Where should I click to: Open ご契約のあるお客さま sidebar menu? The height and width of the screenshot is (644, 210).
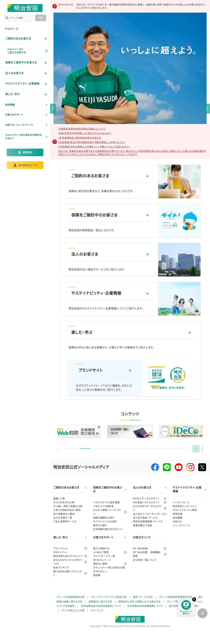[x=25, y=39]
